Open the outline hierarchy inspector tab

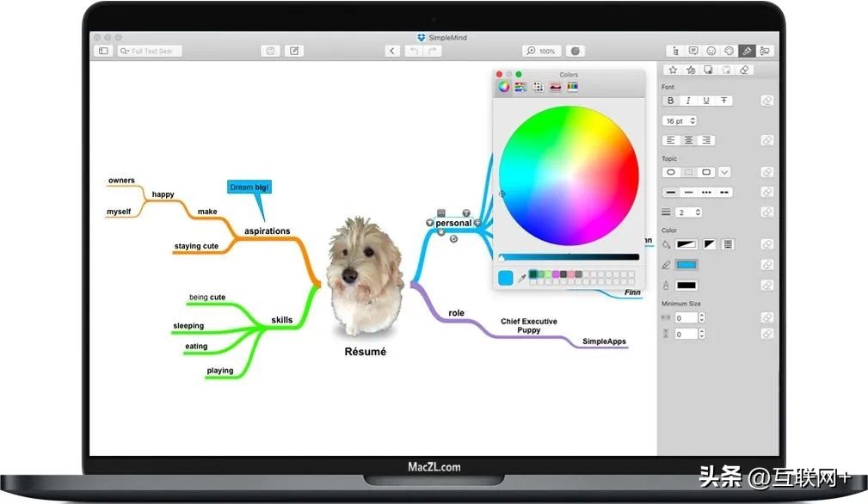(675, 51)
